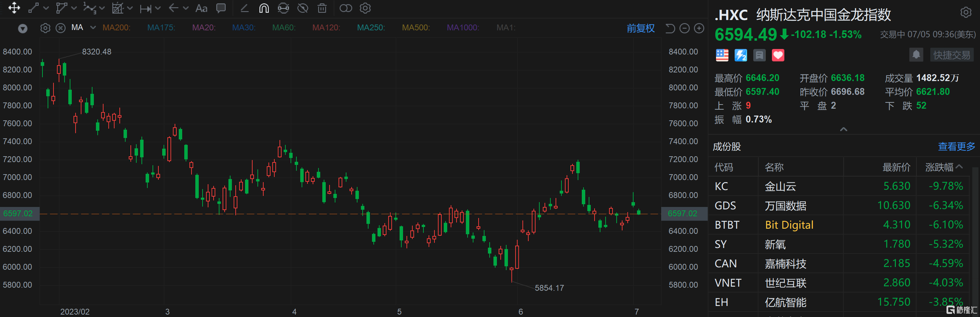
Task: Collapse the indicator legend triangle button
Action: point(23,28)
